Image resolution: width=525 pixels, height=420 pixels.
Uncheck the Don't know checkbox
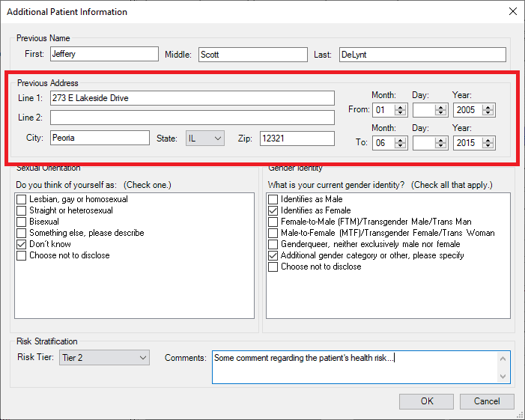(x=22, y=244)
